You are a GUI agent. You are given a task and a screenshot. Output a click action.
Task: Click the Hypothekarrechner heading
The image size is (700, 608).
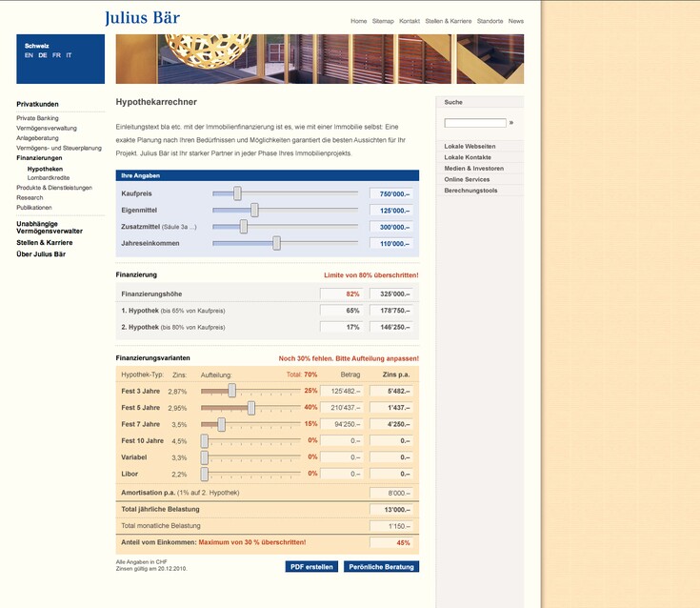pyautogui.click(x=156, y=102)
